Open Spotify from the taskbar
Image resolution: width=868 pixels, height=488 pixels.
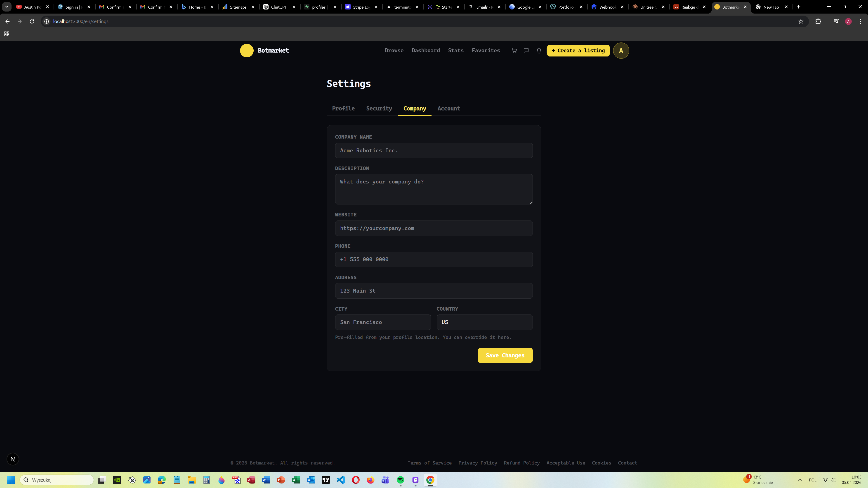400,480
